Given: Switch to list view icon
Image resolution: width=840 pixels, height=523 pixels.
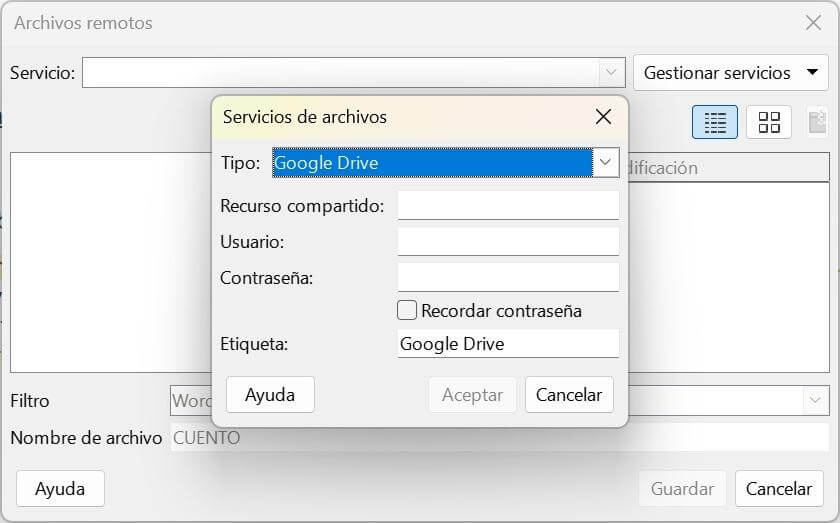Looking at the screenshot, I should (x=715, y=122).
